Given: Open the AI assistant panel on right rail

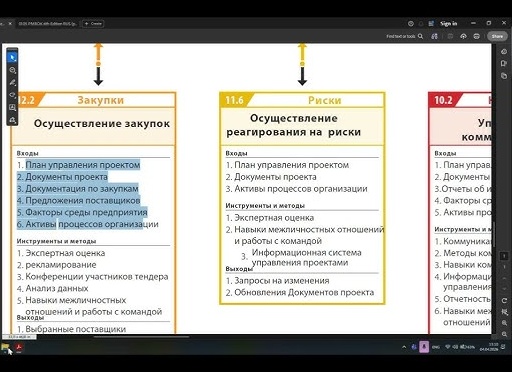Looking at the screenshot, I should [504, 51].
